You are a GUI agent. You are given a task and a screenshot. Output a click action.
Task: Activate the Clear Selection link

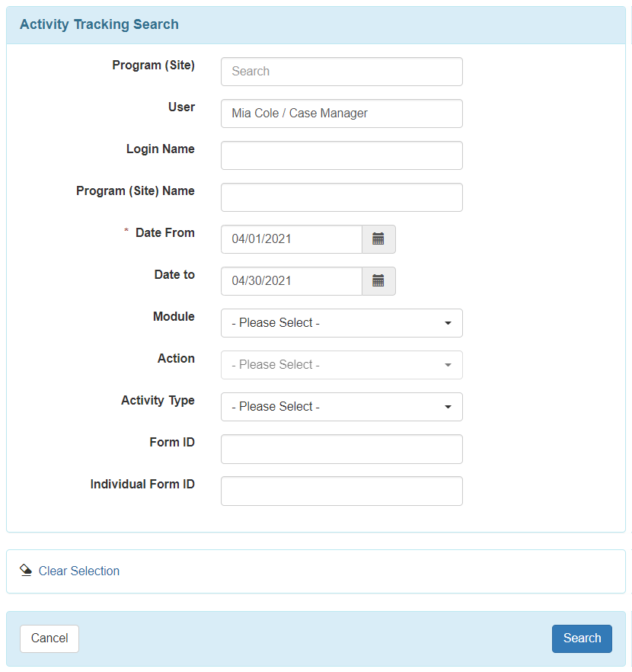coord(79,571)
